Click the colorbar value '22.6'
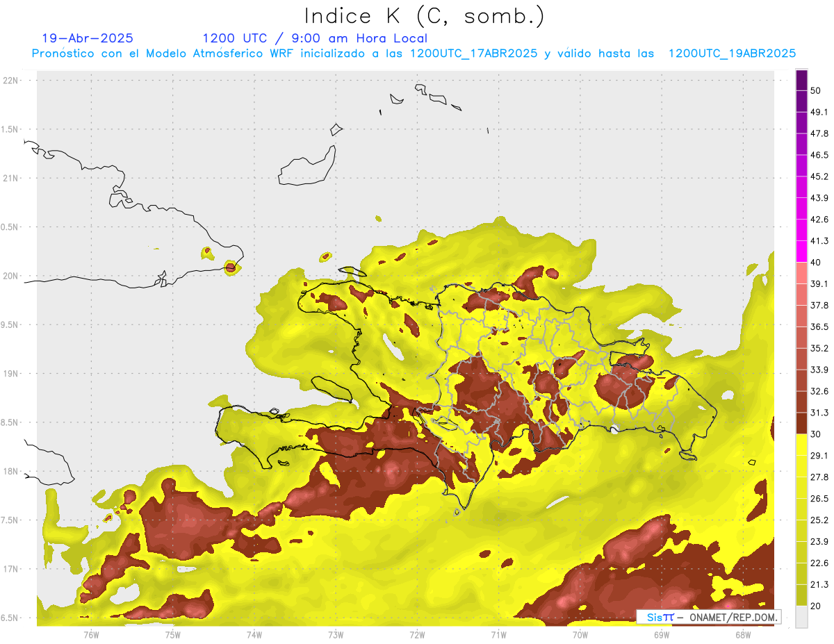The height and width of the screenshot is (644, 834). click(819, 563)
